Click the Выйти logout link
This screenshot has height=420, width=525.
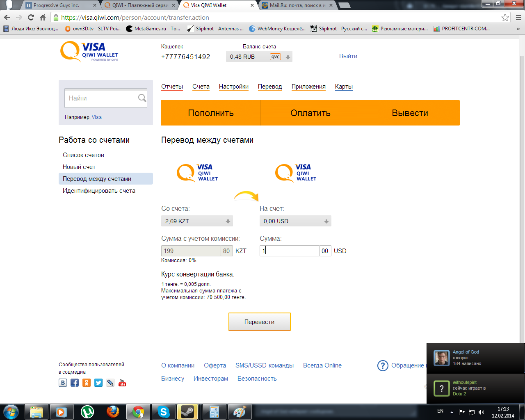348,56
